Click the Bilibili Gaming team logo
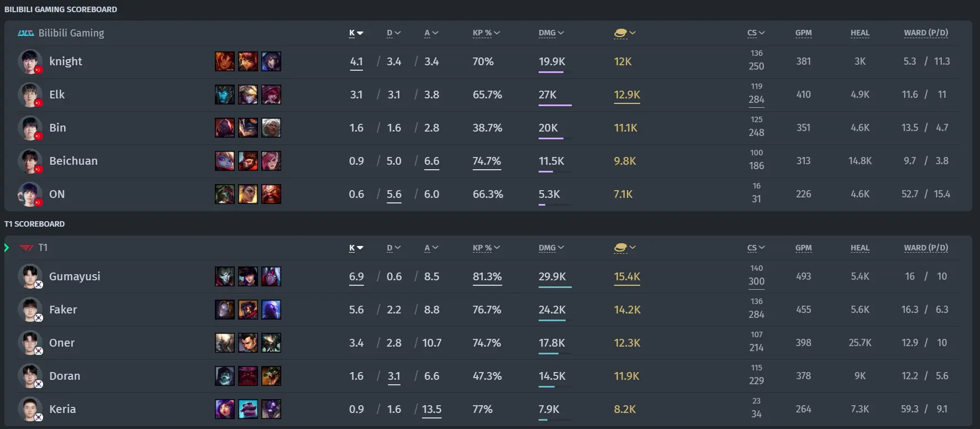 [26, 33]
